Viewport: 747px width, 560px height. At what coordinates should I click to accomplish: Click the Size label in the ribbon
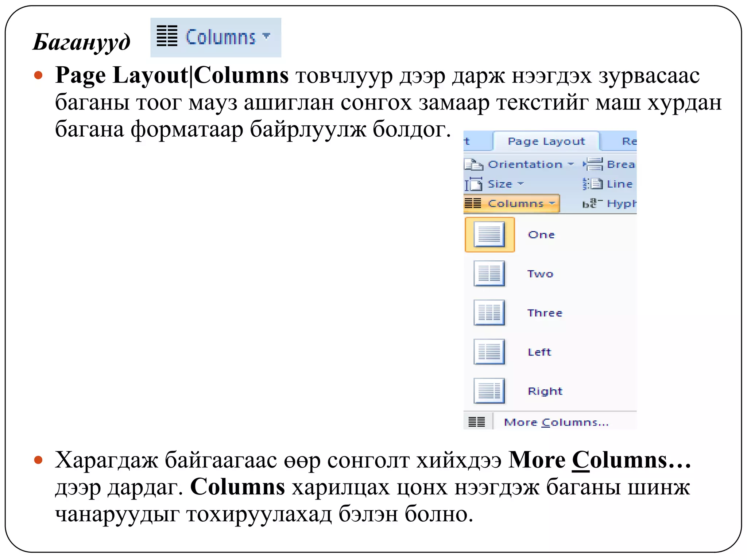coord(500,184)
